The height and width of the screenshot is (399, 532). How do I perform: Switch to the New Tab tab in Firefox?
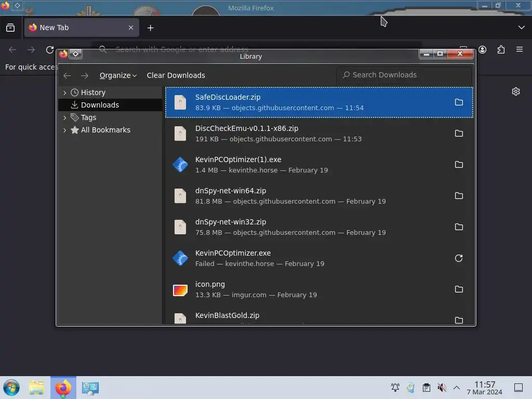coord(82,28)
